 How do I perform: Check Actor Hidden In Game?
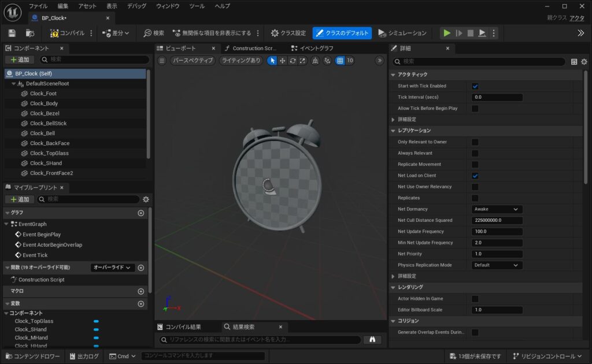475,299
